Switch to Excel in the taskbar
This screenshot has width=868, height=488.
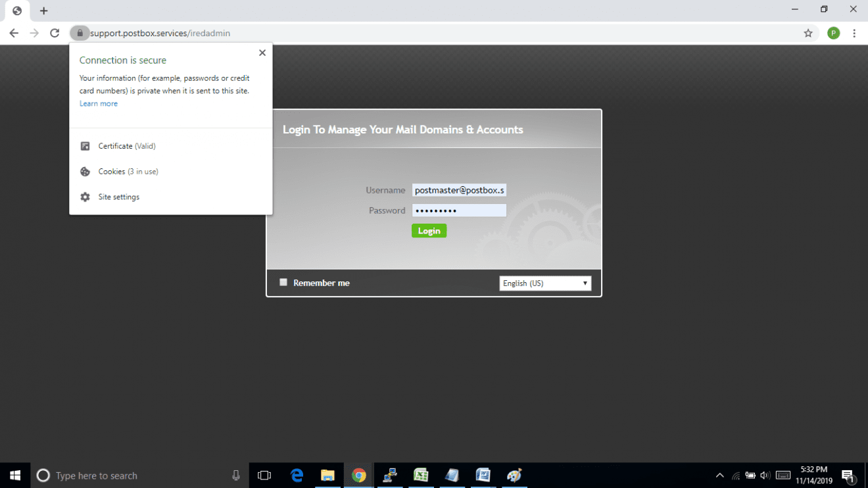(x=421, y=475)
